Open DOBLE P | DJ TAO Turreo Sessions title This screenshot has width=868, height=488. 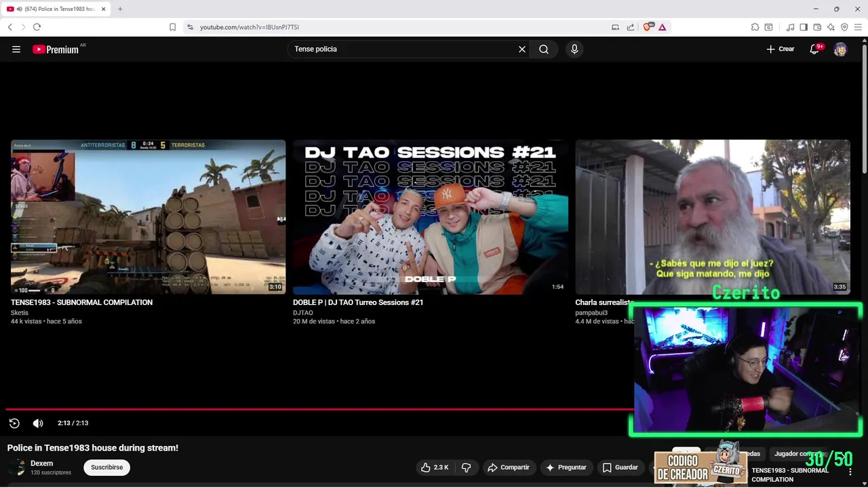358,302
